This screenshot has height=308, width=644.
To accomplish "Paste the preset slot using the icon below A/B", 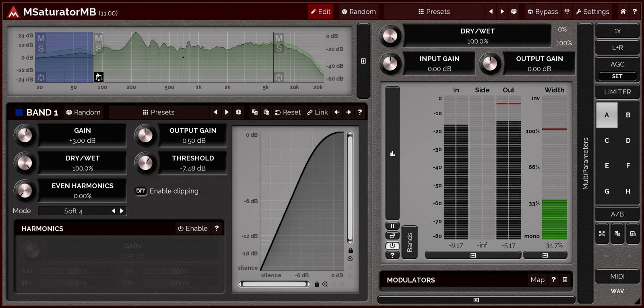I will point(633,234).
